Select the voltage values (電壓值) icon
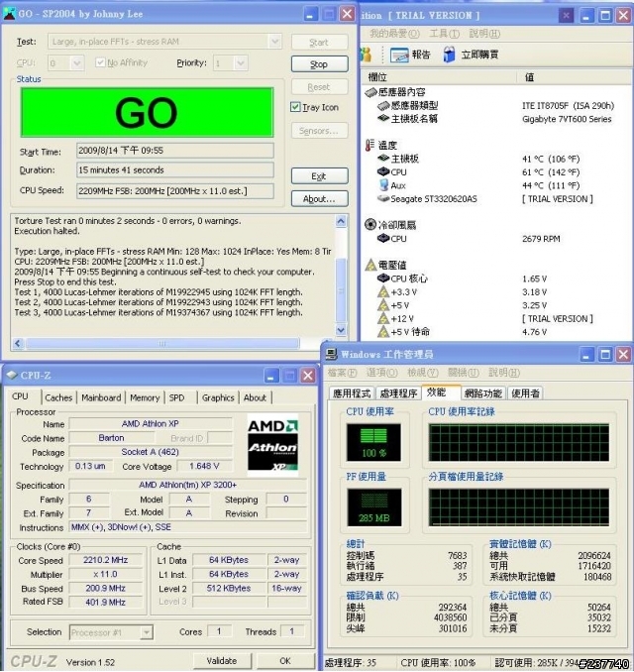Screen dimensions: 634x672 (370, 265)
